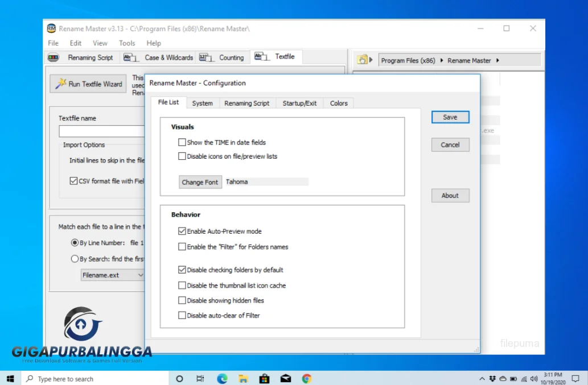The image size is (588, 385).
Task: Switch to the Renaming Script configuration tab
Action: pos(246,104)
